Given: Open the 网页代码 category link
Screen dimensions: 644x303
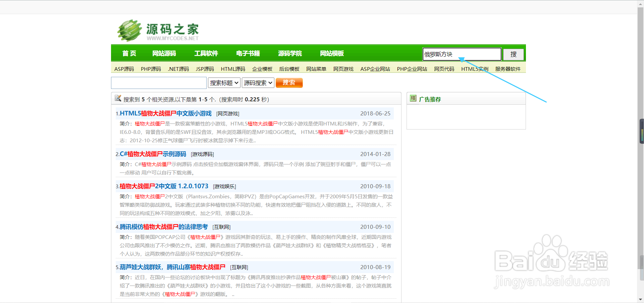Looking at the screenshot, I should [444, 69].
